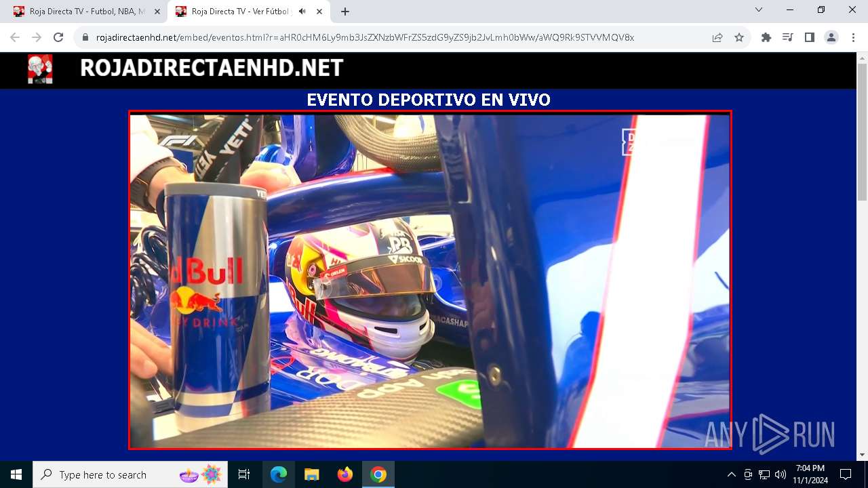This screenshot has width=868, height=488.
Task: Open the volume speaker tray icon
Action: click(x=781, y=474)
